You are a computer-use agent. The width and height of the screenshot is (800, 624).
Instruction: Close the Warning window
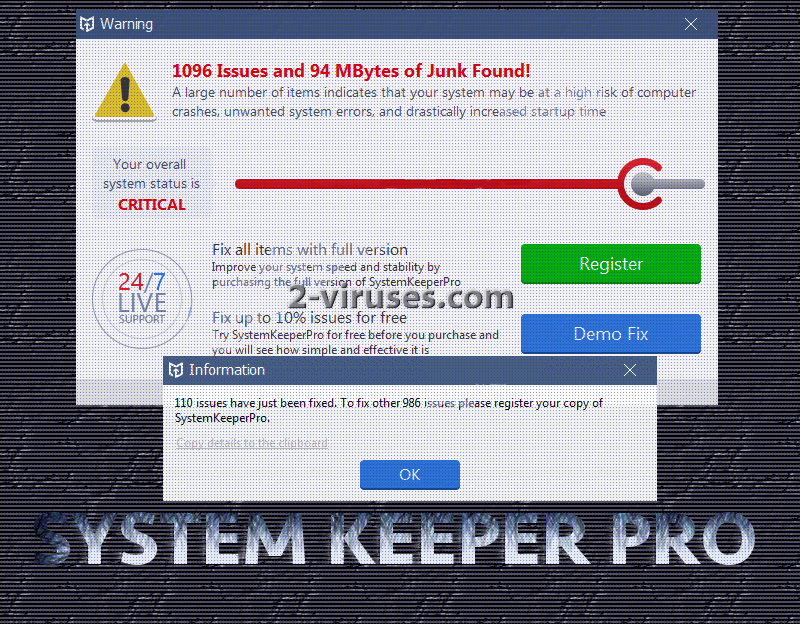tap(691, 24)
